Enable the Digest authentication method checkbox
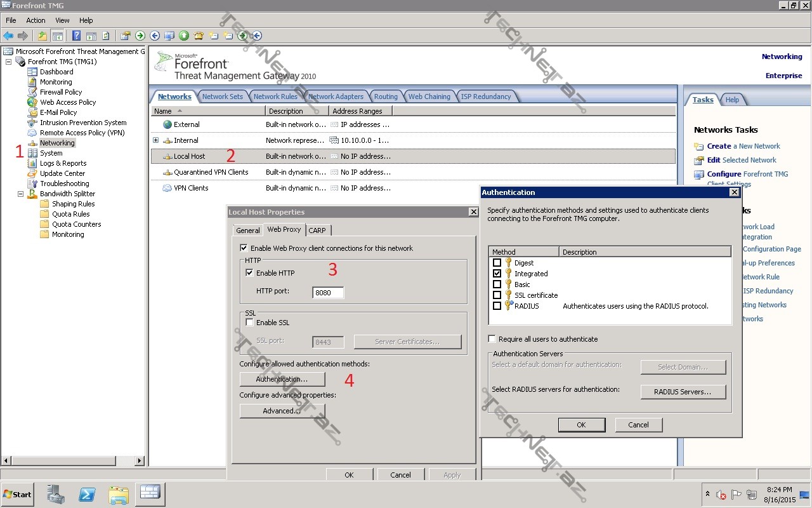 (x=497, y=263)
